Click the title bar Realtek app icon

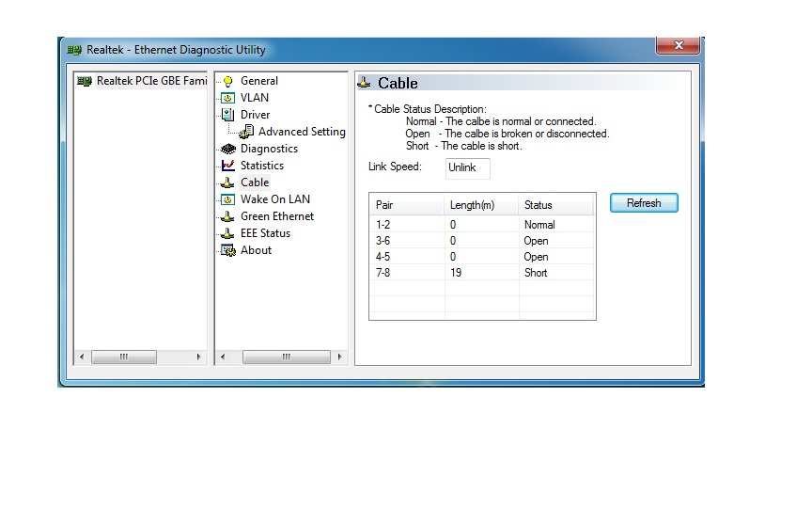point(74,50)
